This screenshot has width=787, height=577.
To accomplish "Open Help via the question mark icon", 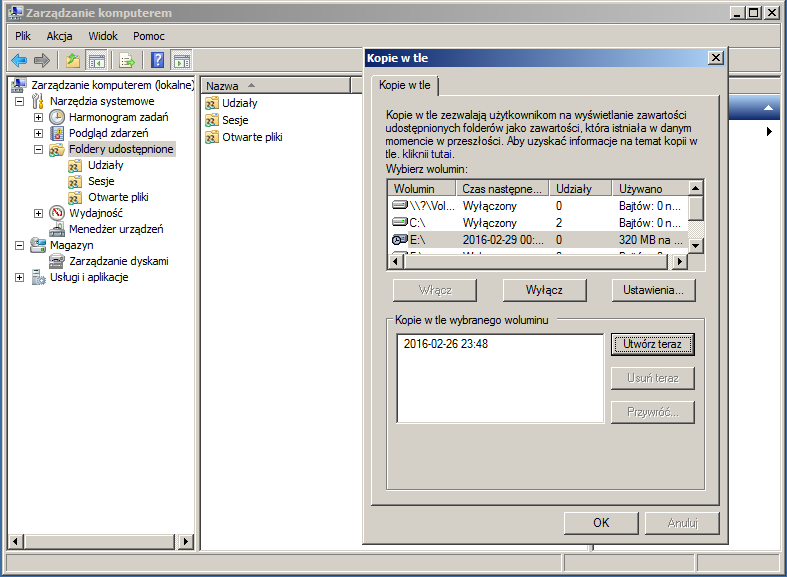I will (x=158, y=61).
